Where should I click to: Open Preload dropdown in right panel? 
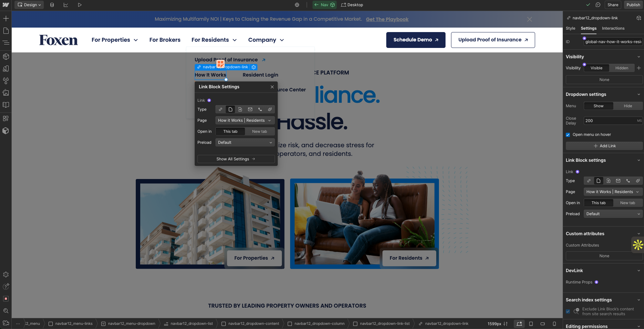point(613,214)
